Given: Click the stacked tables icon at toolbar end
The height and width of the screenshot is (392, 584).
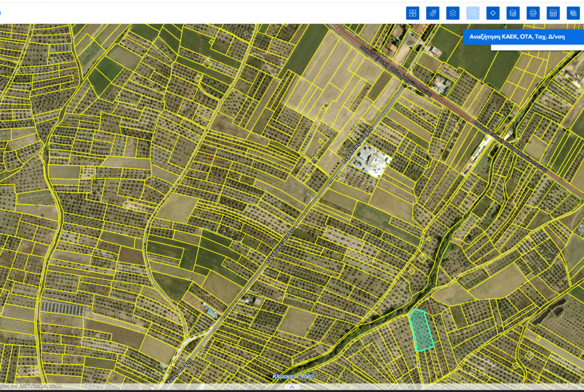Looking at the screenshot, I should (574, 13).
